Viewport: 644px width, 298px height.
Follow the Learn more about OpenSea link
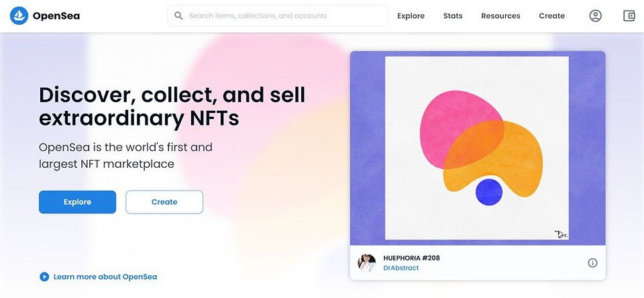(105, 277)
